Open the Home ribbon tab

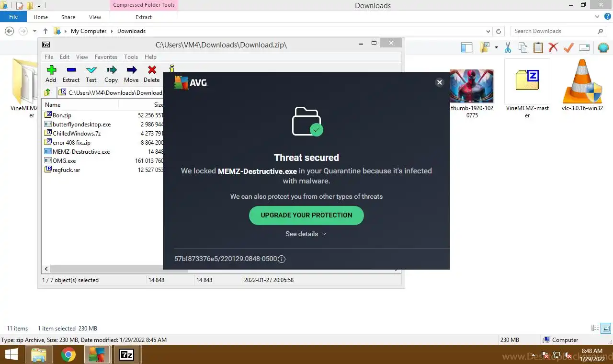coord(41,17)
